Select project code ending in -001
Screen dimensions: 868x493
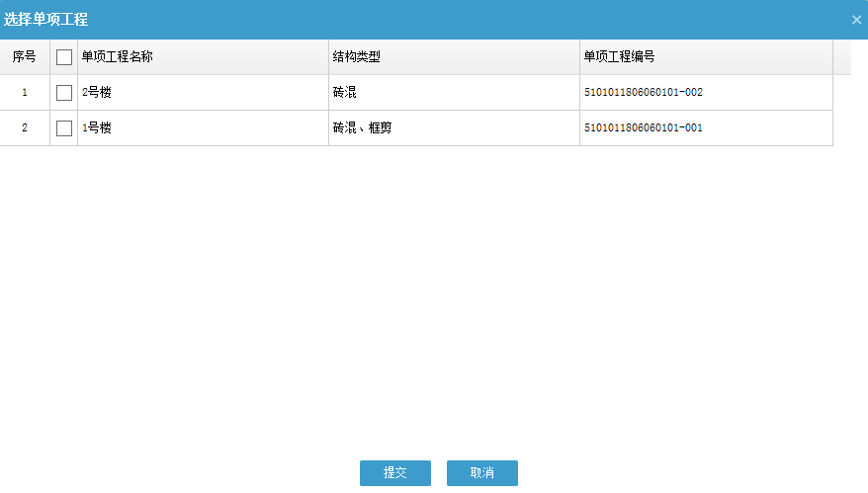pyautogui.click(x=644, y=128)
